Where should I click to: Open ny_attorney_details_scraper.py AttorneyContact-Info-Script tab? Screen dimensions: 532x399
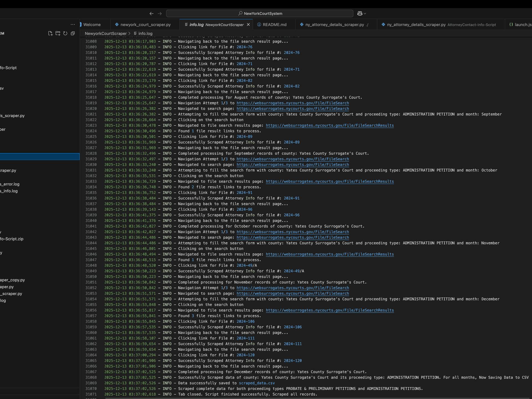pos(441,24)
